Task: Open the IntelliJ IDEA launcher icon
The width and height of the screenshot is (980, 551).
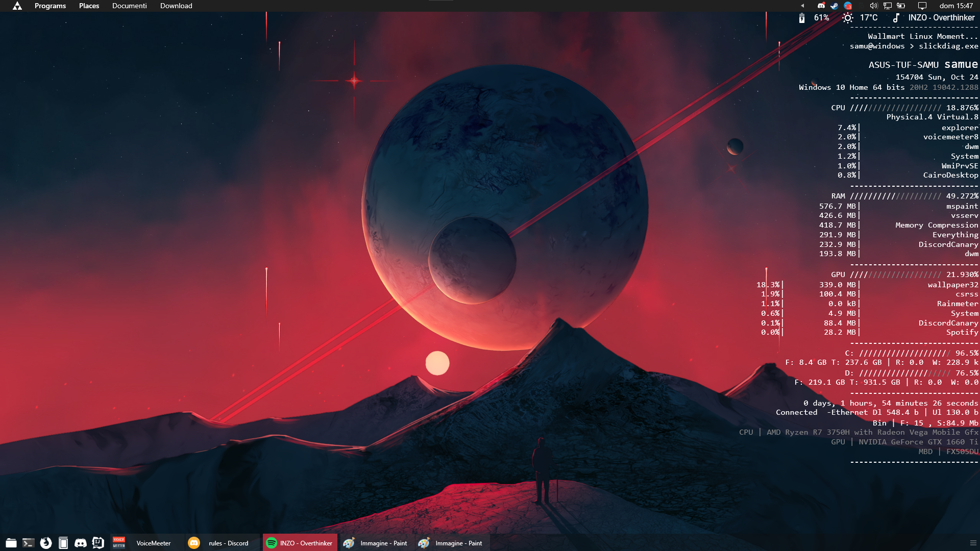Action: pos(98,543)
